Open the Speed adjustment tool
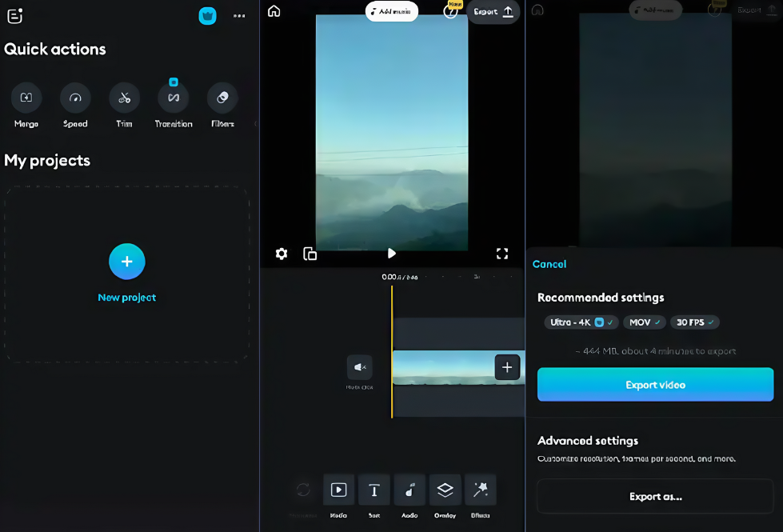Image resolution: width=783 pixels, height=532 pixels. (x=75, y=98)
